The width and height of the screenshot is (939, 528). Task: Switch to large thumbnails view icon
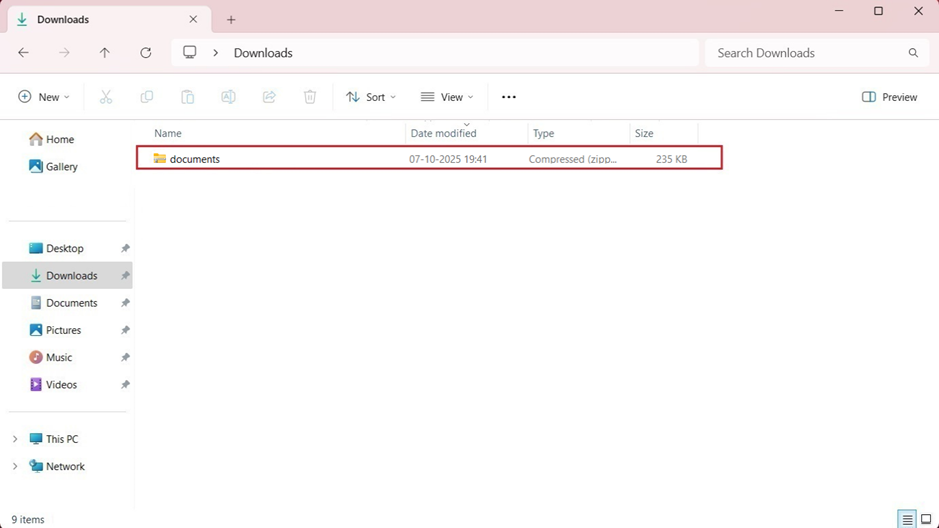(x=926, y=519)
